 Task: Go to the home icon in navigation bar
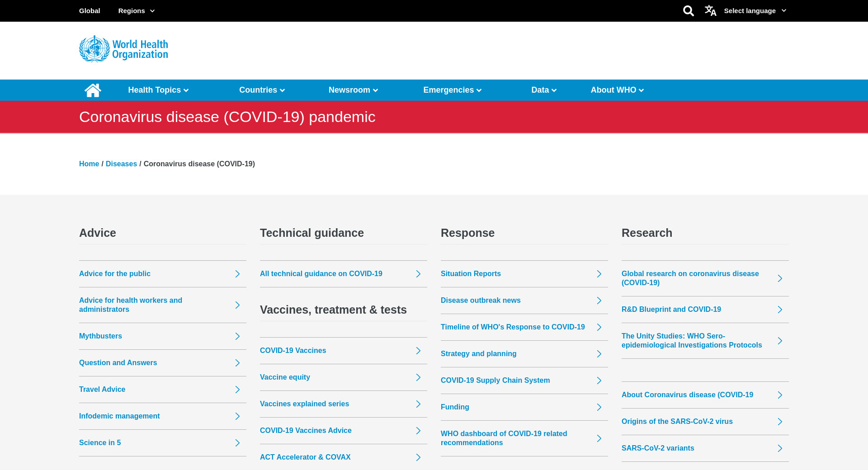click(x=93, y=90)
